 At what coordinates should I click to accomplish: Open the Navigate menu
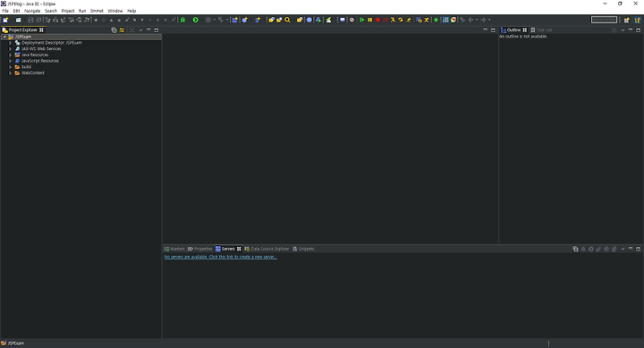pyautogui.click(x=32, y=11)
